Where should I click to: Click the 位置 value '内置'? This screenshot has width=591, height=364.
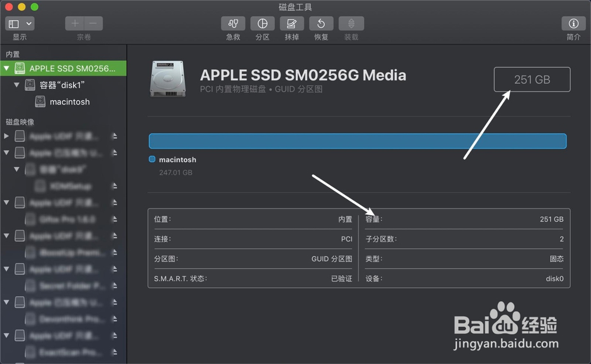click(x=345, y=219)
